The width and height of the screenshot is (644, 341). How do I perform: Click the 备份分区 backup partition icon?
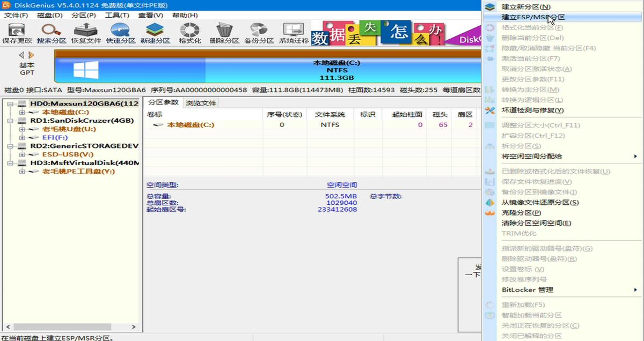coord(258,31)
